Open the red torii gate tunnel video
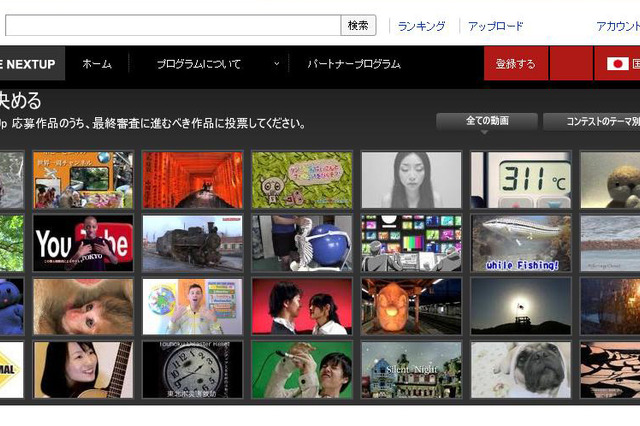Screen dimensions: 640x426 [193, 180]
